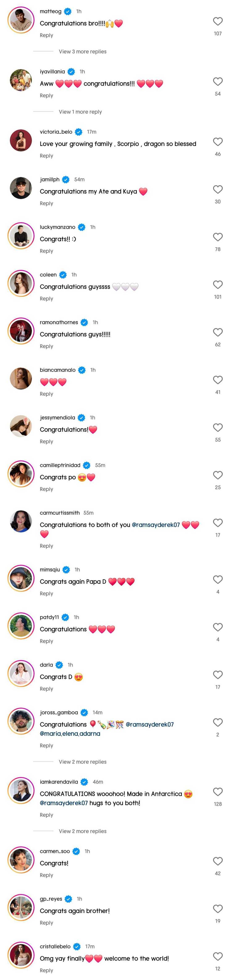Open the @maria.elena.adarna mention link
Image resolution: width=235 pixels, height=980 pixels.
(70, 733)
